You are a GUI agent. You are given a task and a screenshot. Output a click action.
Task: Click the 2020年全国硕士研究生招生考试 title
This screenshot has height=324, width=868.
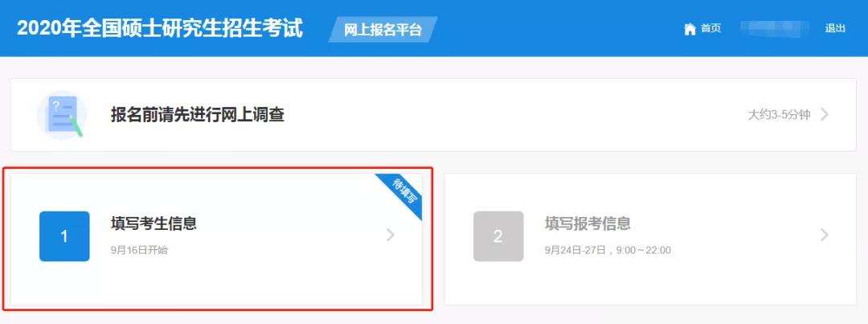pos(160,28)
